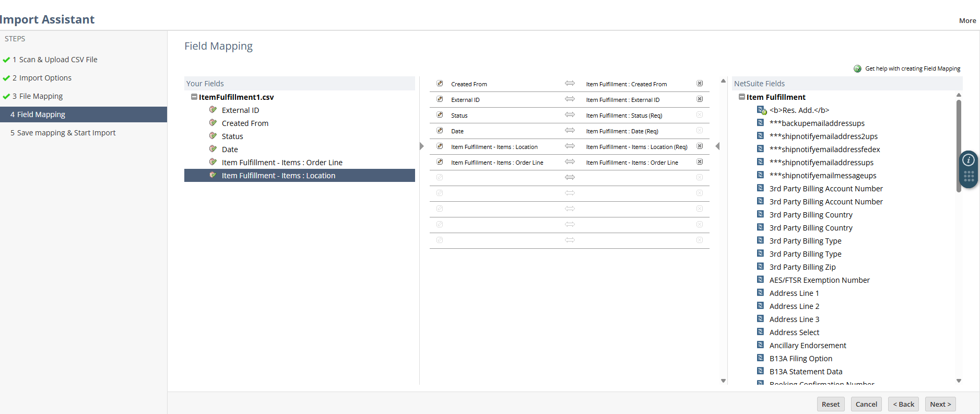Click the help question-mark icon for Field Mapping

[x=857, y=68]
